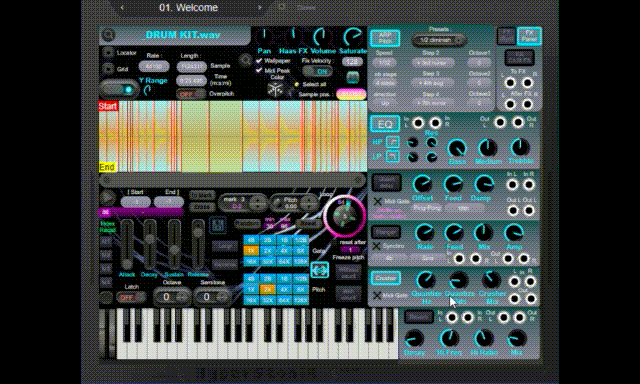Select the orange 1X Gate cell
This screenshot has height=384, width=640.
pyautogui.click(x=251, y=251)
